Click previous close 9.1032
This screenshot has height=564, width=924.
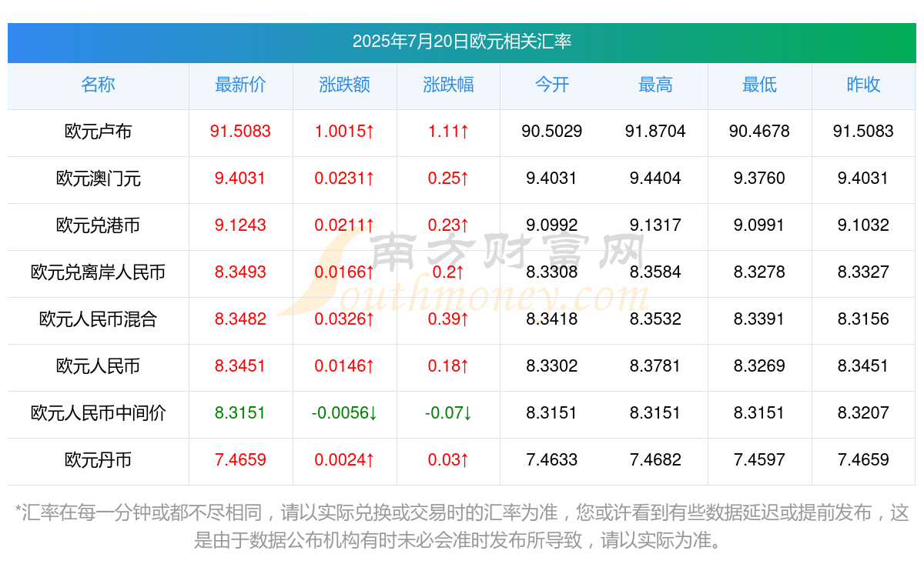pyautogui.click(x=863, y=225)
